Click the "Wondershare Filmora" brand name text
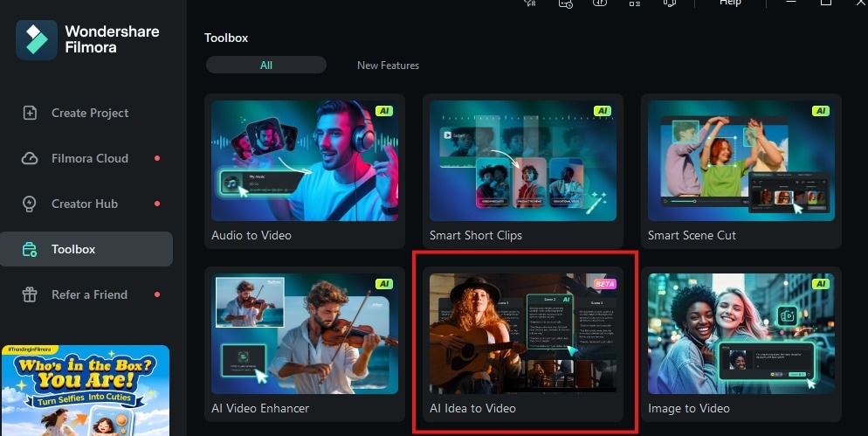Viewport: 868px width, 436px height. [112, 39]
